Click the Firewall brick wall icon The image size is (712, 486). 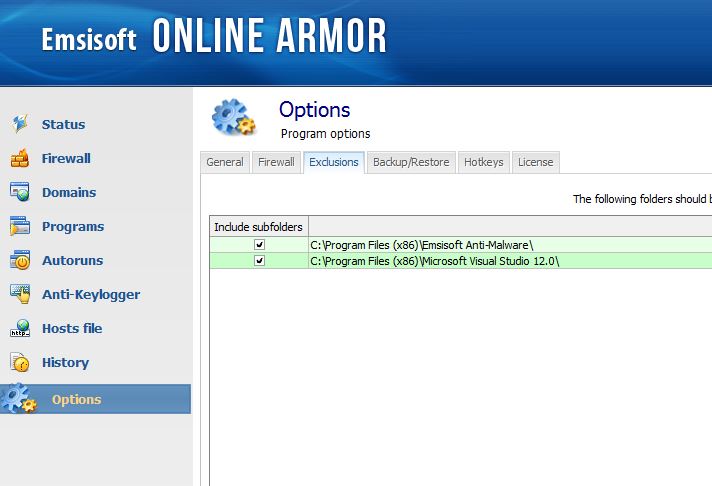tap(20, 158)
